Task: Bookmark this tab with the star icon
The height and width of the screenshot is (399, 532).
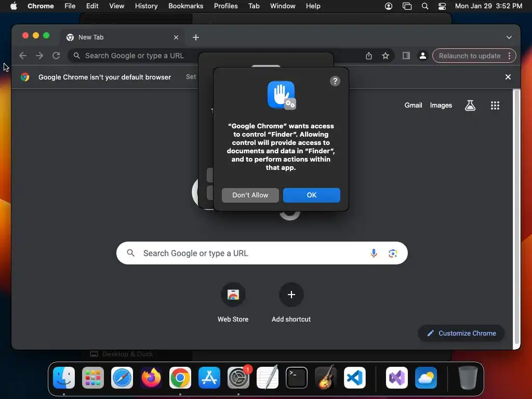Action: [x=385, y=56]
